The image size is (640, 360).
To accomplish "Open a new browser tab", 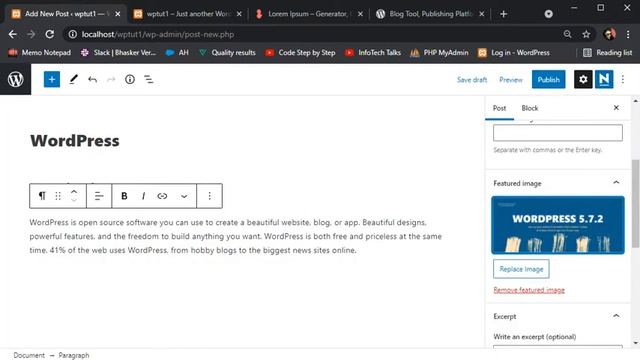I will coord(504,14).
